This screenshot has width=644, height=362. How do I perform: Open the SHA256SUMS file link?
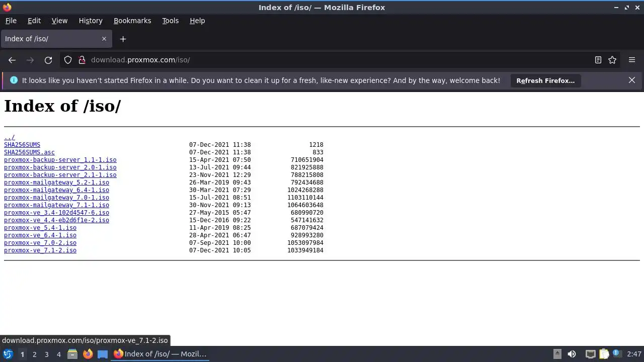click(x=22, y=145)
